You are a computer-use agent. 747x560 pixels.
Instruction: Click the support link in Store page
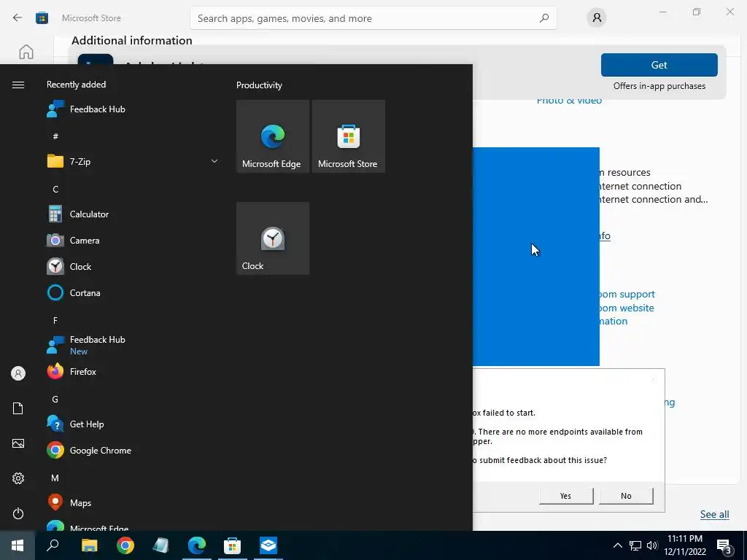pyautogui.click(x=627, y=295)
